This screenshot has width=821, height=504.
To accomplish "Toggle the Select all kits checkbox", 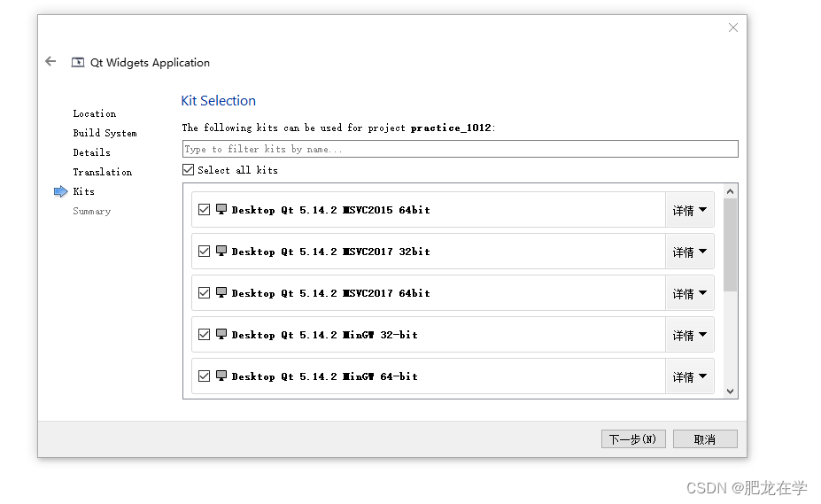I will [x=189, y=170].
